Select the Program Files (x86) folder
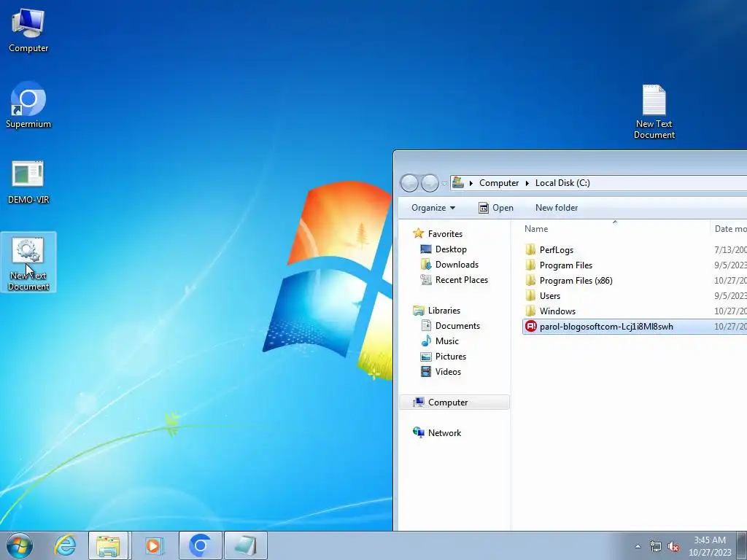 576,281
